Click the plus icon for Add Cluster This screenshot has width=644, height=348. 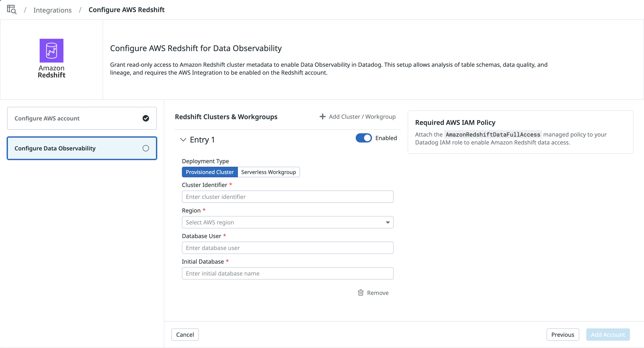point(322,117)
